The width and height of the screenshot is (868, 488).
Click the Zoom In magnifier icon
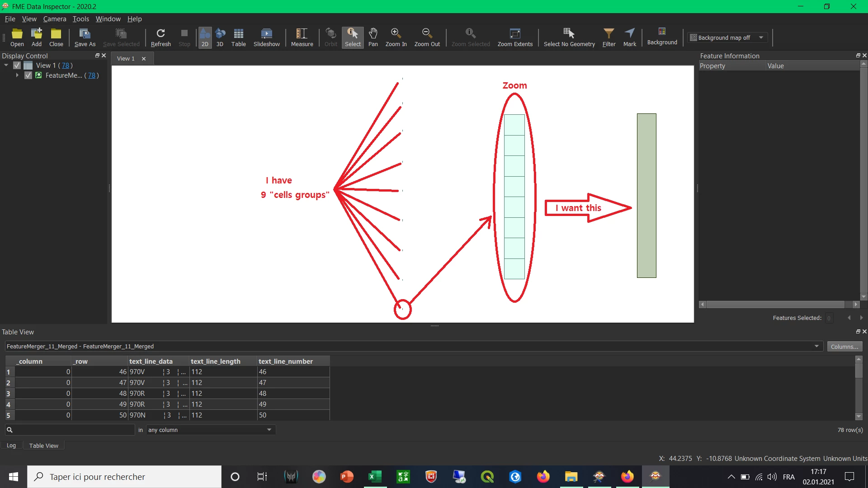(396, 37)
